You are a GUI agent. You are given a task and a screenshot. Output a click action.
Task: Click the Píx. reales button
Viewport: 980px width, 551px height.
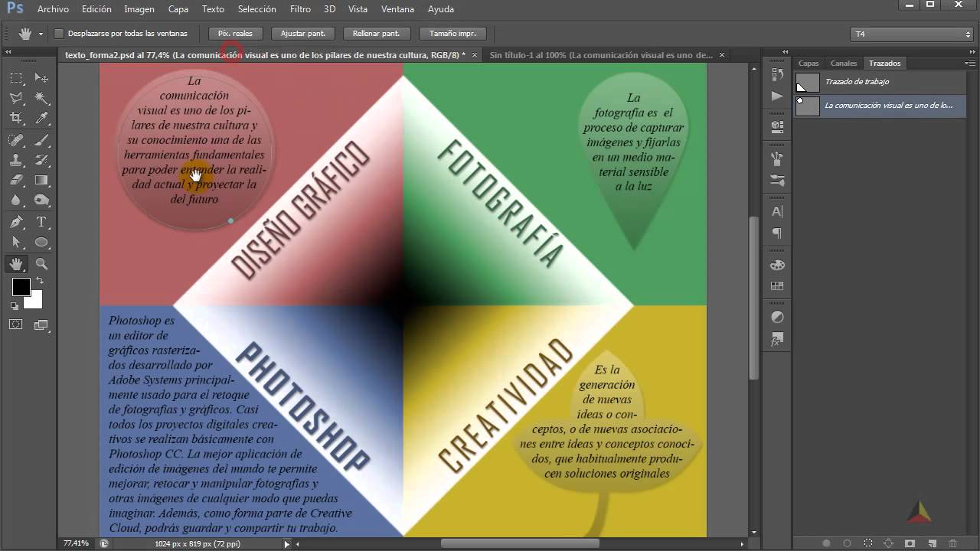[x=235, y=34]
